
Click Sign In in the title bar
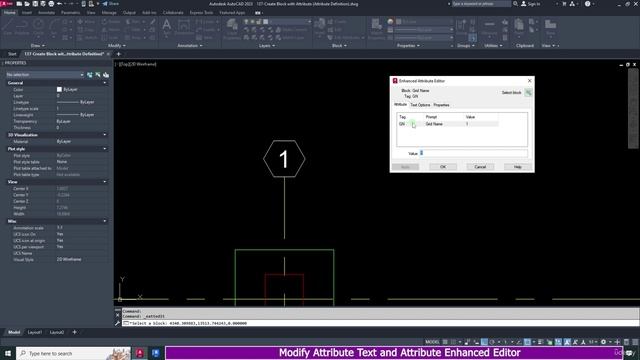531,4
